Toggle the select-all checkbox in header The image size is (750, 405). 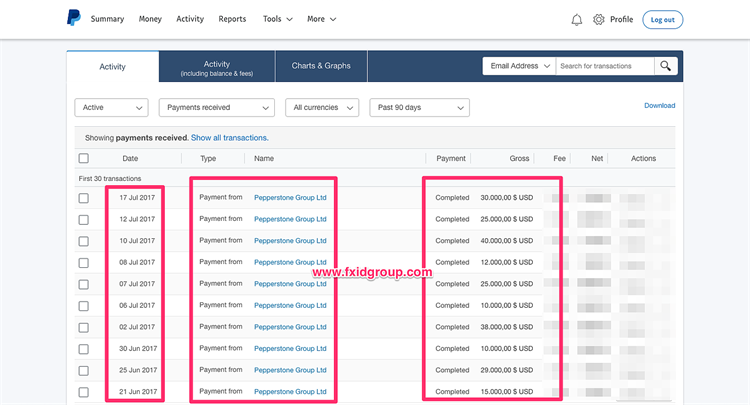coord(84,158)
